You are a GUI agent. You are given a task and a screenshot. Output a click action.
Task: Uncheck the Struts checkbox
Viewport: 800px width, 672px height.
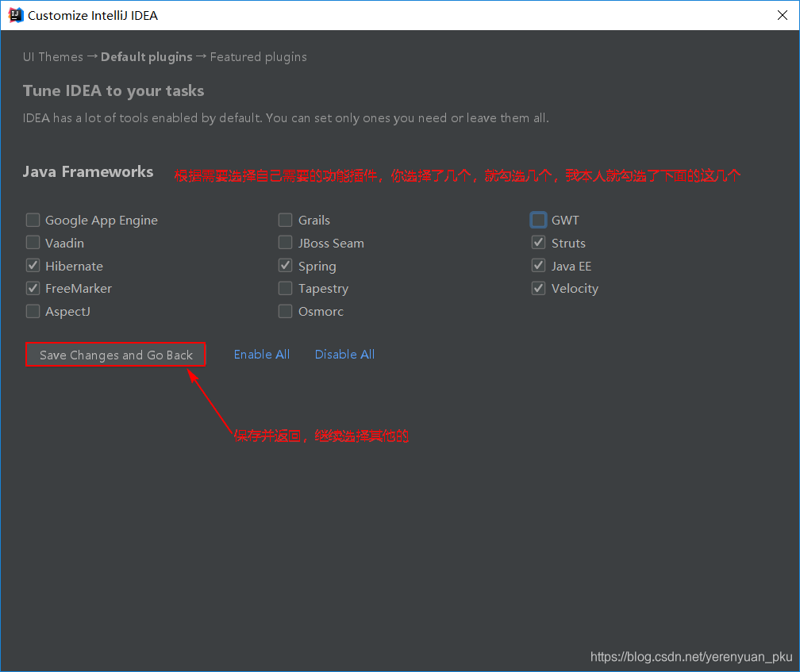[x=538, y=243]
